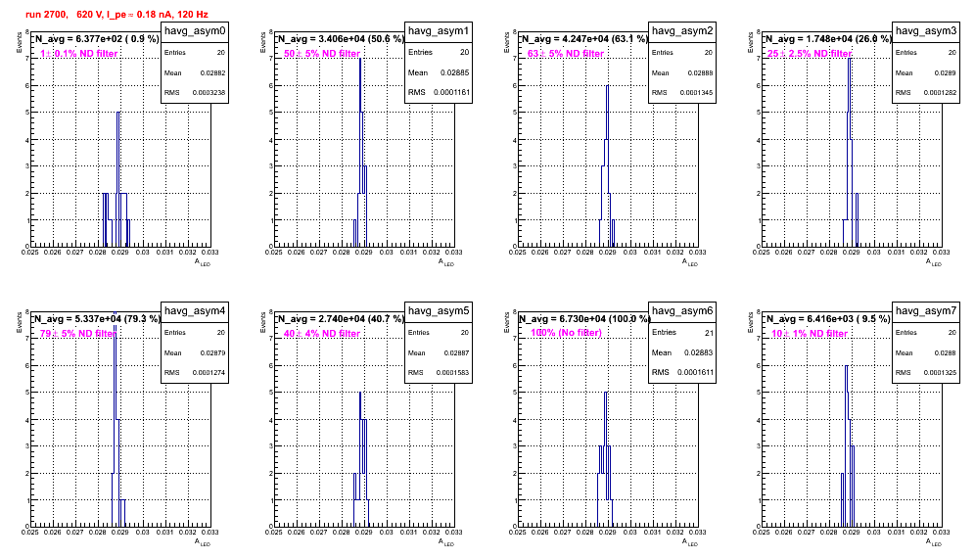Select RMS value 0.0001282
This screenshot has height=560, width=975.
pos(940,93)
